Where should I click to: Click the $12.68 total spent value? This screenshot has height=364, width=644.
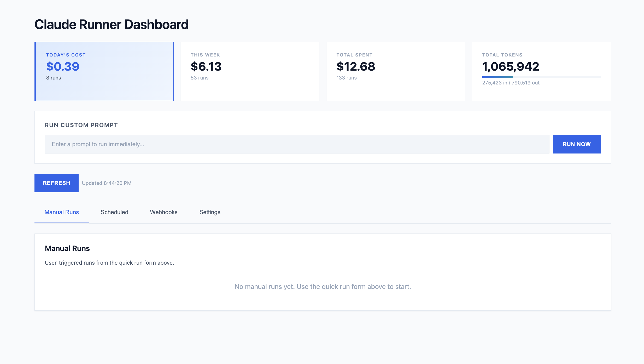click(355, 66)
